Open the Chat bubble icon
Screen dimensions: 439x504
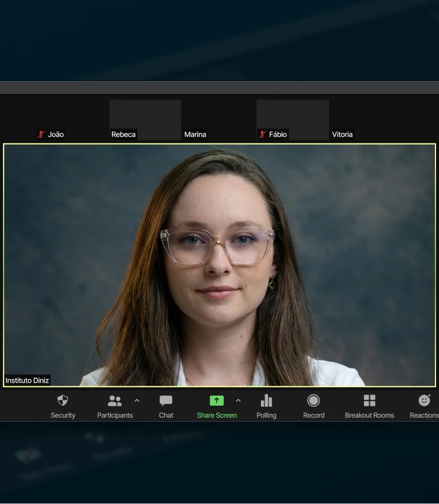coord(166,401)
